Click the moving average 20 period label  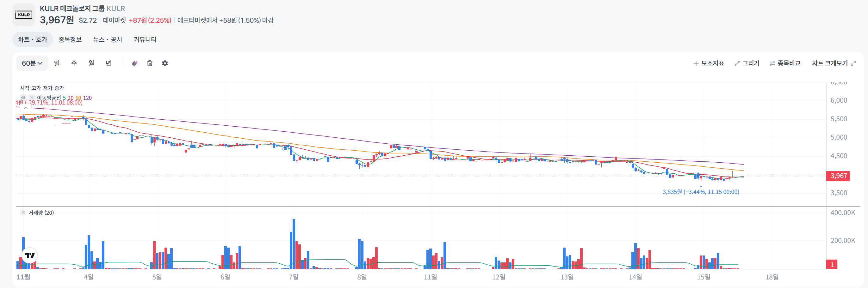tap(71, 98)
